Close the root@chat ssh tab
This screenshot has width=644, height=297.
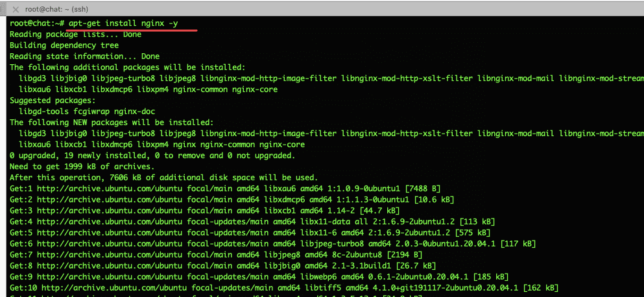click(x=15, y=9)
